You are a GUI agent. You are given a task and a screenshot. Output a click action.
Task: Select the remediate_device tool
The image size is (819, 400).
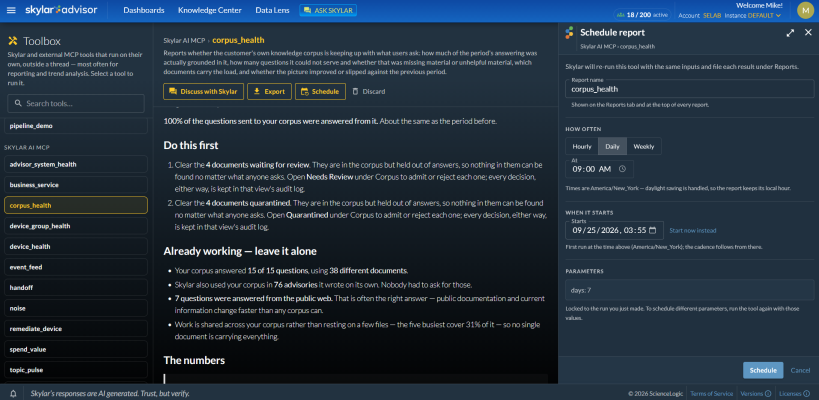point(76,329)
